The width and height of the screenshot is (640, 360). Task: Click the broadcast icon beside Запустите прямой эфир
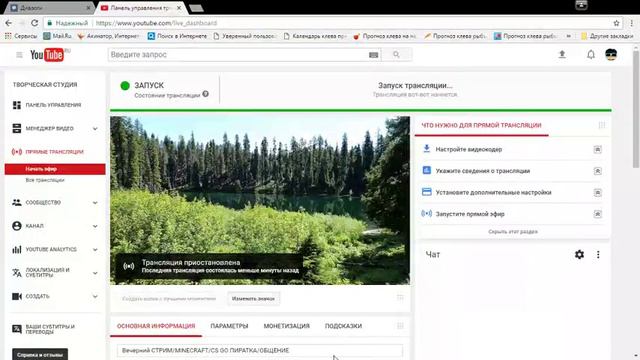pyautogui.click(x=427, y=213)
